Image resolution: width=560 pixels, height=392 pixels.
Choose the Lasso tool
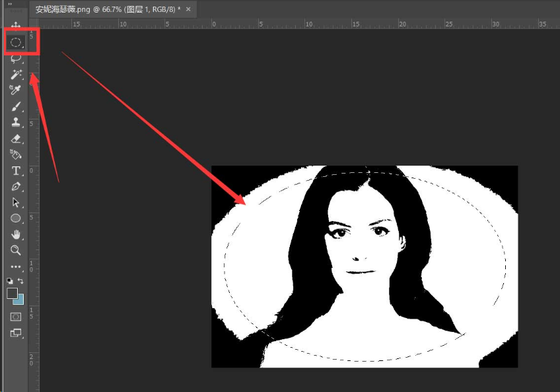point(16,58)
